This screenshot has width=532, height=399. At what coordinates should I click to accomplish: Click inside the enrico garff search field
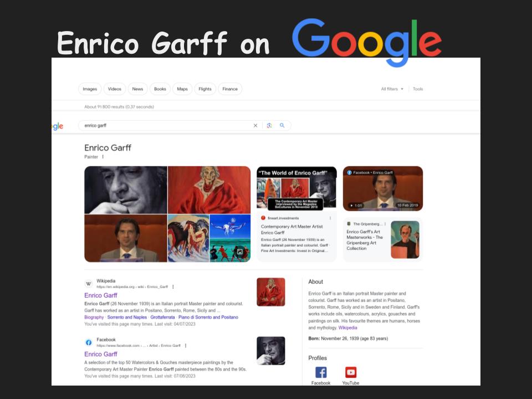(x=166, y=126)
